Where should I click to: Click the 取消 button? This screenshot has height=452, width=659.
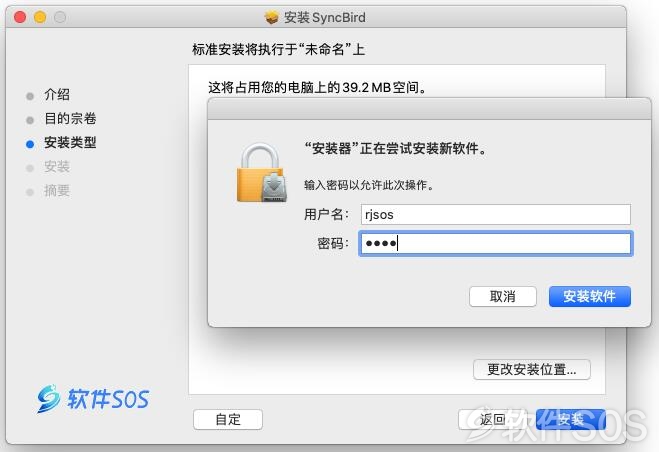pos(503,296)
